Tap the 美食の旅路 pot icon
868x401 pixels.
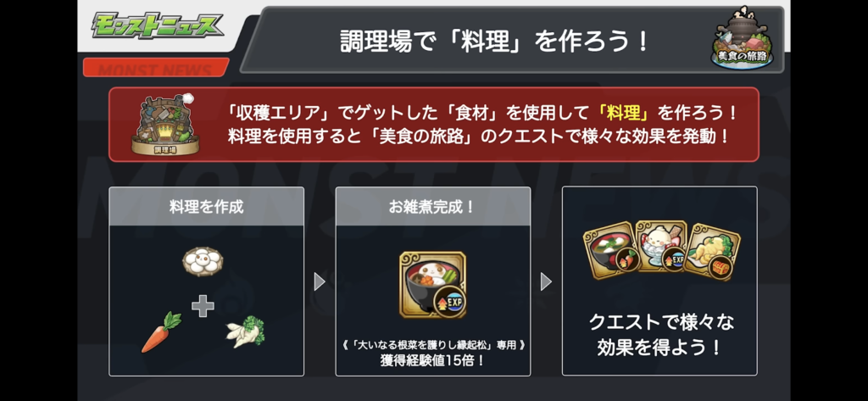(742, 38)
